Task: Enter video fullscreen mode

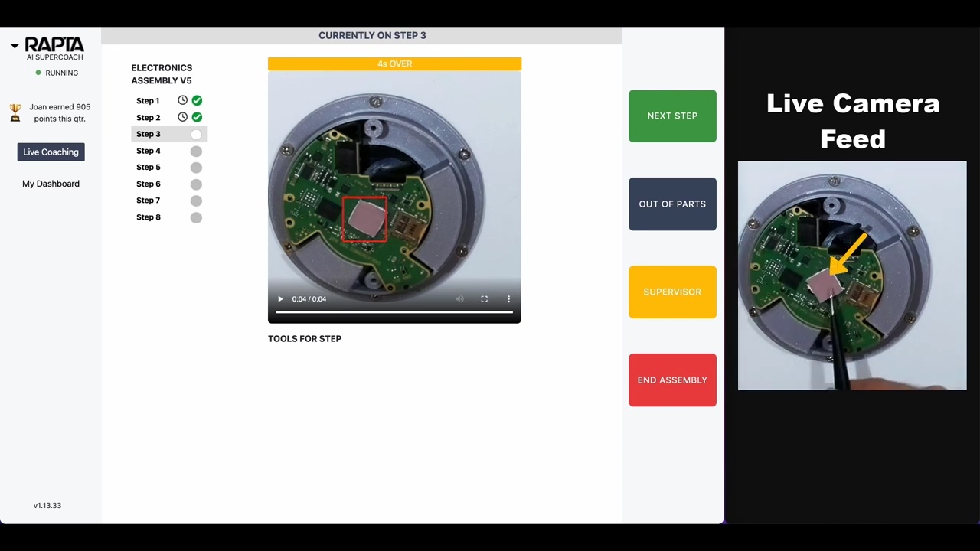Action: coord(484,299)
